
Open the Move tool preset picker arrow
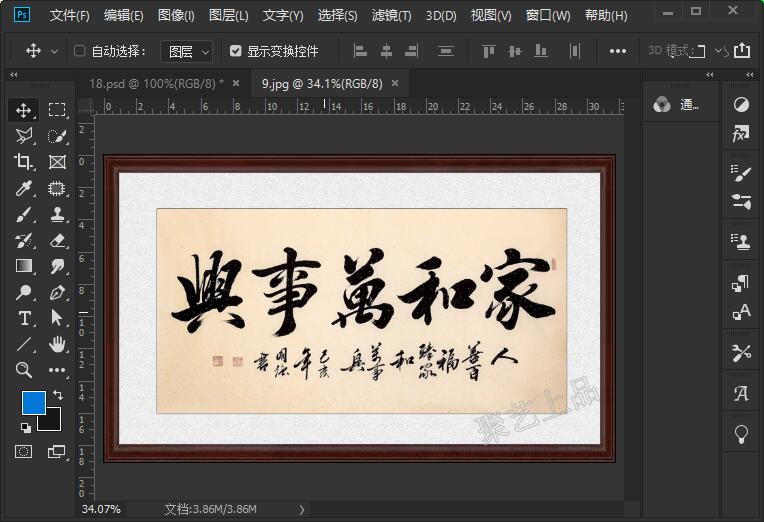pos(55,51)
